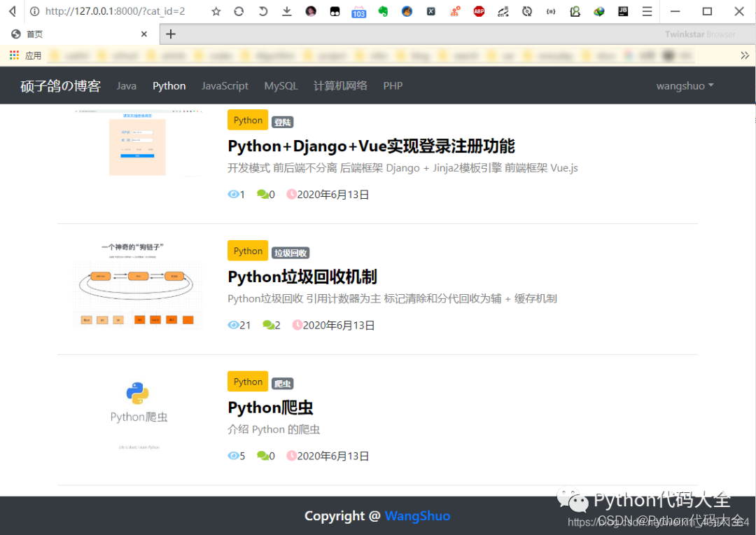Open a new tab with plus button

pos(171,34)
